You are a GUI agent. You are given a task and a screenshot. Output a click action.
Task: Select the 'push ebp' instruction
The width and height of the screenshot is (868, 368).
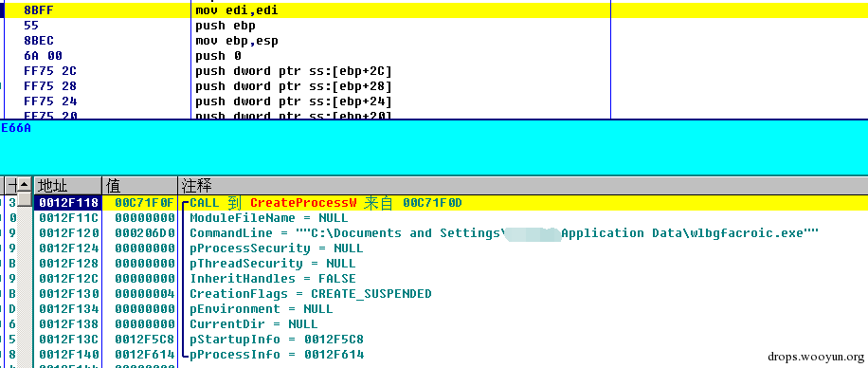pyautogui.click(x=226, y=26)
